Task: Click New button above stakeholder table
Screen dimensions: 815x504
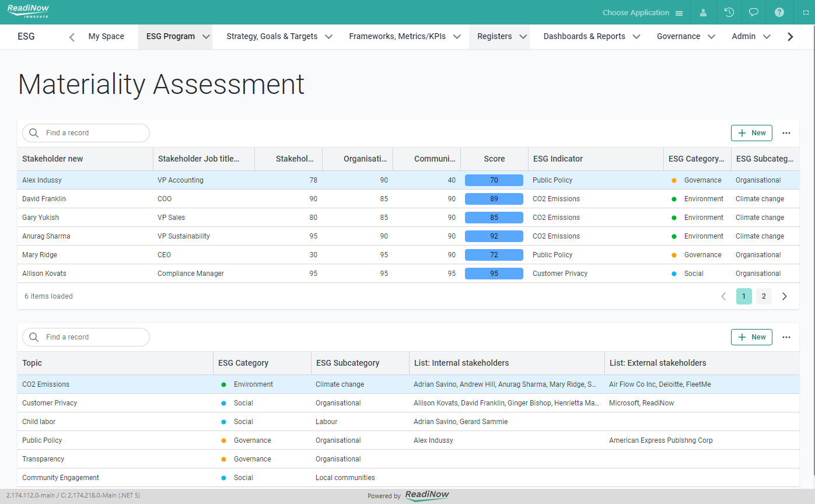Action: (x=751, y=133)
